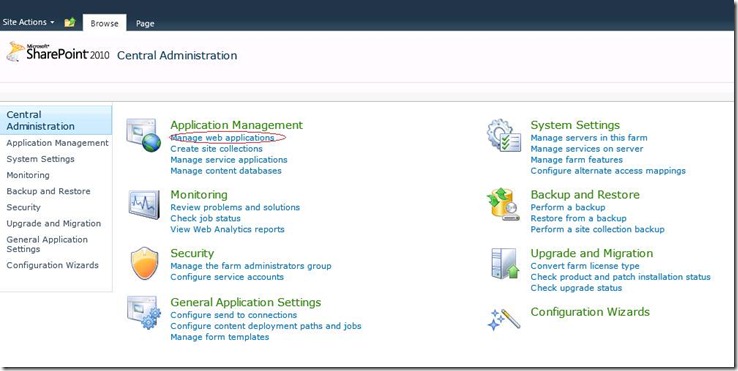This screenshot has width=738, height=371.
Task: Open Check product and patch installation status
Action: [620, 277]
